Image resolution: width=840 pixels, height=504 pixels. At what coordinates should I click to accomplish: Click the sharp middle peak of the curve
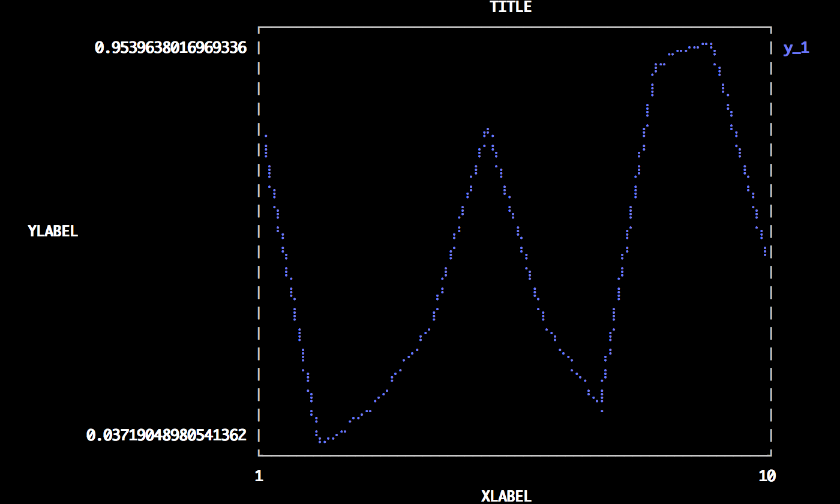488,130
